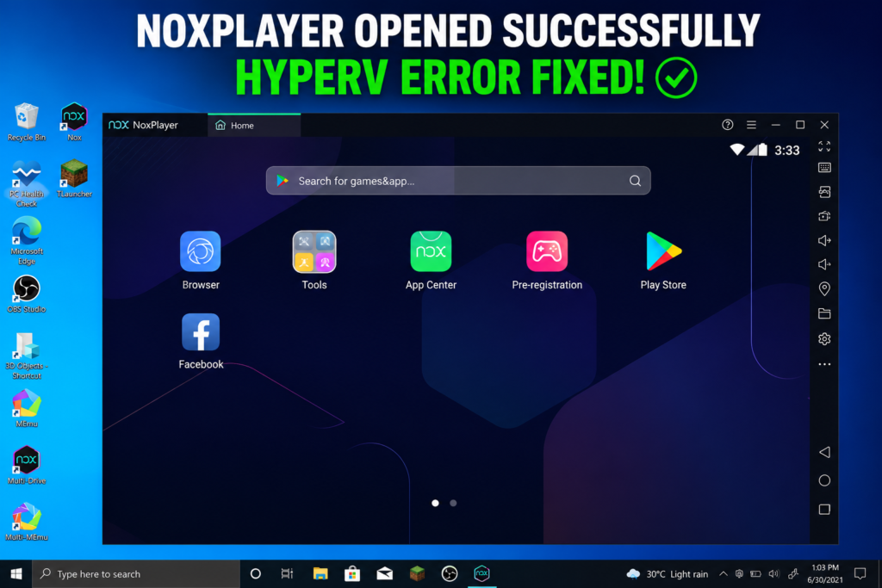Viewport: 882px width, 588px height.
Task: Open the Pre-registration app
Action: [x=547, y=252]
